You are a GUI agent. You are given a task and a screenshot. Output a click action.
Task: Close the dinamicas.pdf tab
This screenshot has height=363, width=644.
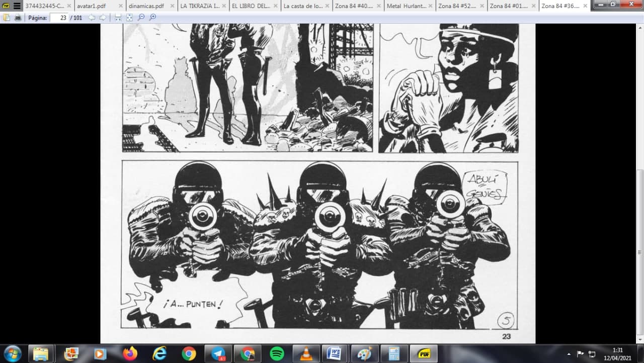(172, 7)
